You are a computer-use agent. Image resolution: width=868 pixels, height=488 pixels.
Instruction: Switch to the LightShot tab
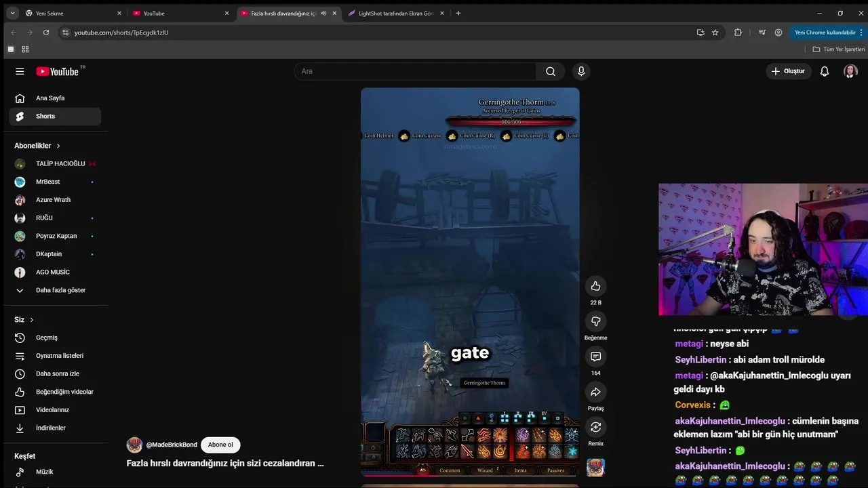click(397, 13)
